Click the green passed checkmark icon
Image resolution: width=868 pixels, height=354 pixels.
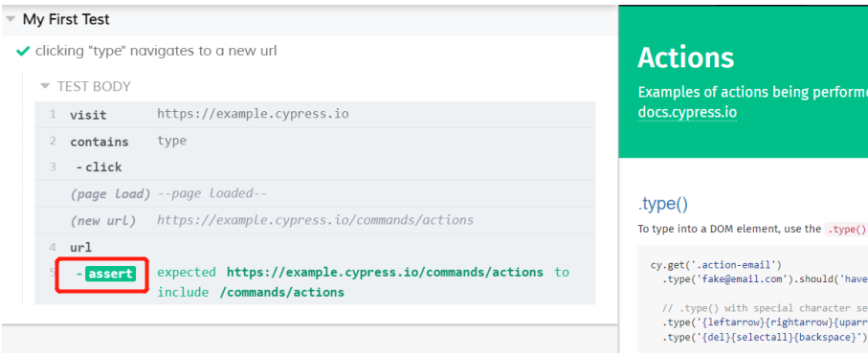(23, 52)
